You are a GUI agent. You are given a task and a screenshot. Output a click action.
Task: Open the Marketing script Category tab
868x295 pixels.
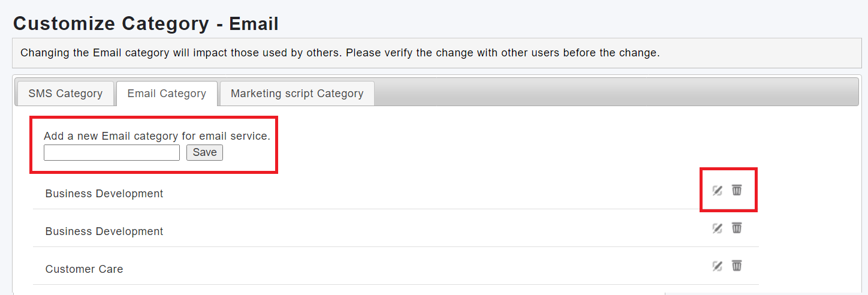pyautogui.click(x=297, y=94)
